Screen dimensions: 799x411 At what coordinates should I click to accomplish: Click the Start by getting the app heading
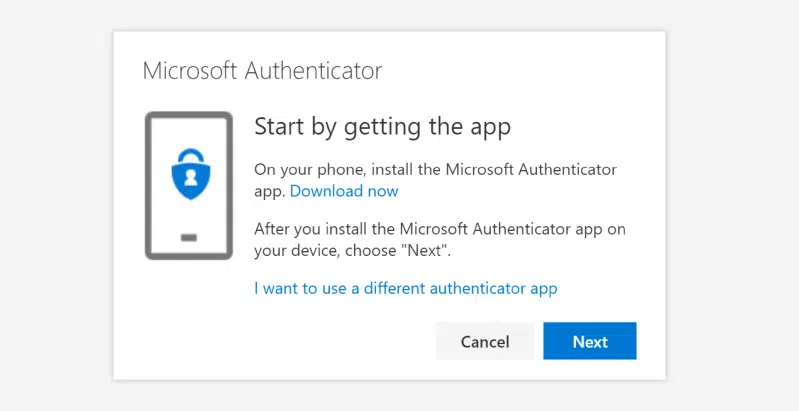point(382,126)
